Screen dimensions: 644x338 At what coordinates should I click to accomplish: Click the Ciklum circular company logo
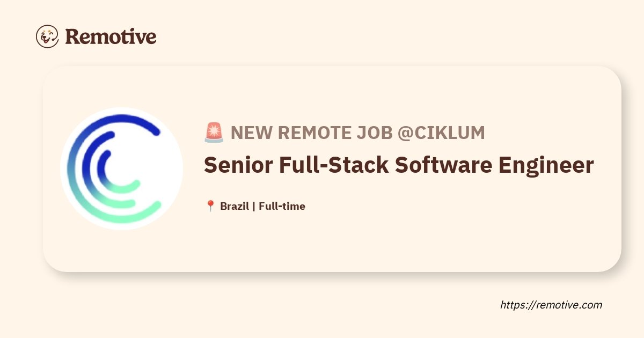[x=121, y=169]
